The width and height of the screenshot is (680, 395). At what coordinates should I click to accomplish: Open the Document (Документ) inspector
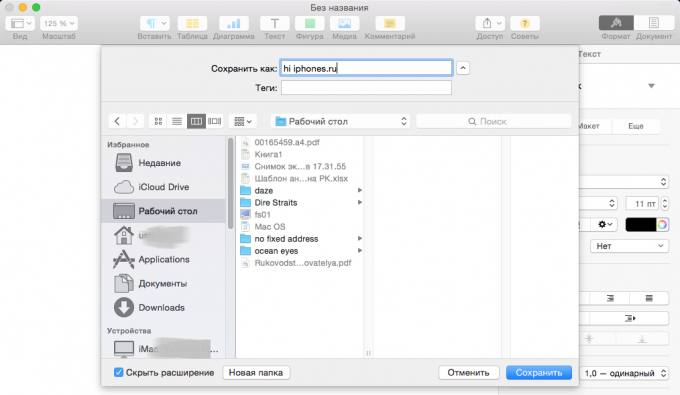[x=654, y=23]
